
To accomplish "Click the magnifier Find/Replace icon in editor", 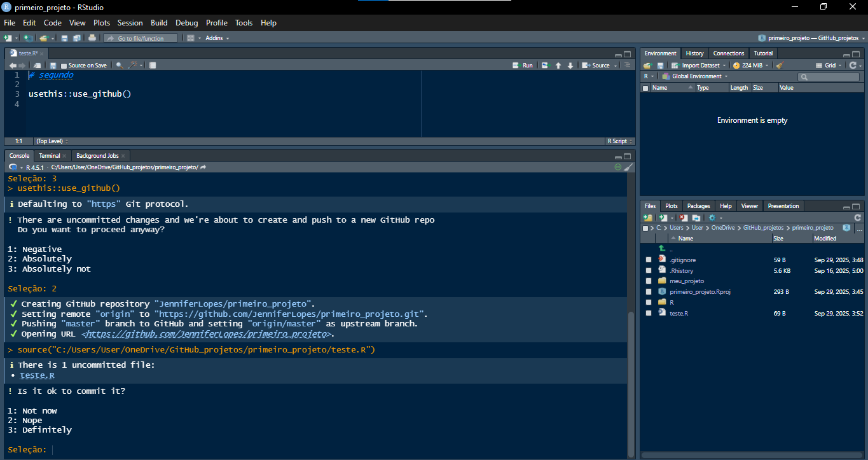I will 119,66.
